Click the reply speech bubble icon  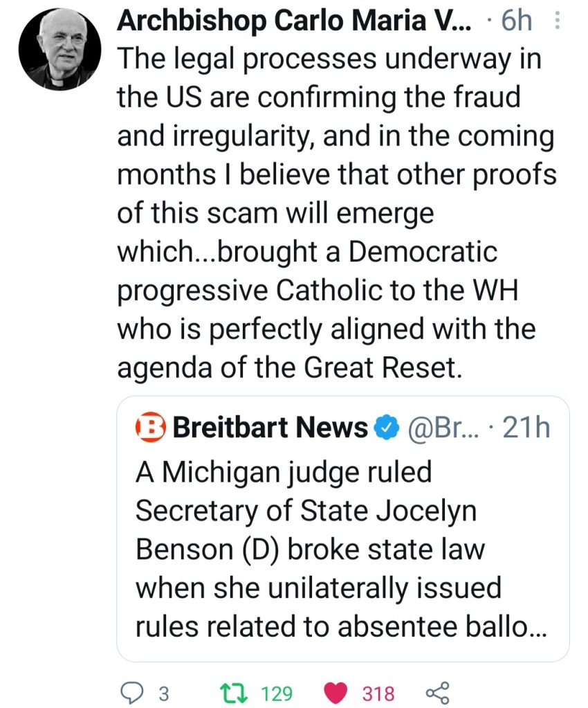click(131, 693)
